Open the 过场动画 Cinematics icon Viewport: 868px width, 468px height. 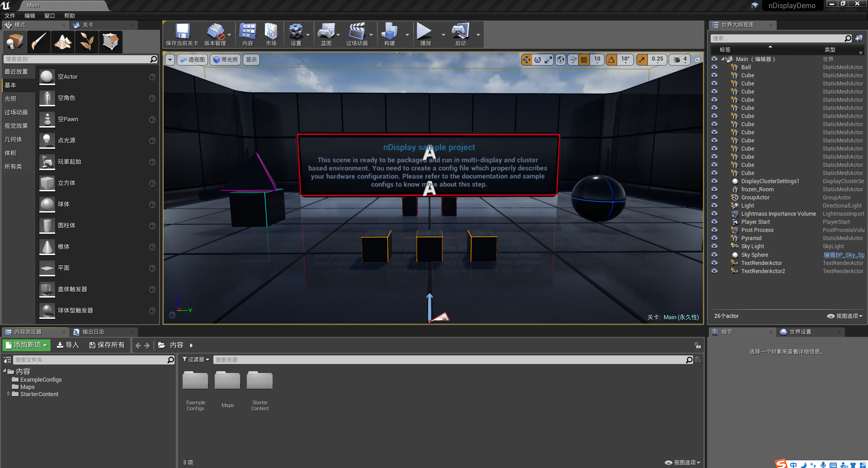[x=358, y=32]
